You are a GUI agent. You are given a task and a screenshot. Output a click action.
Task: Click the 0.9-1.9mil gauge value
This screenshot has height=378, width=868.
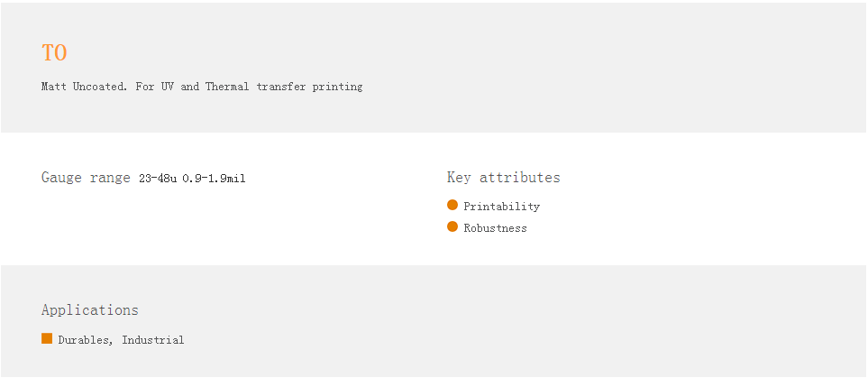214,179
